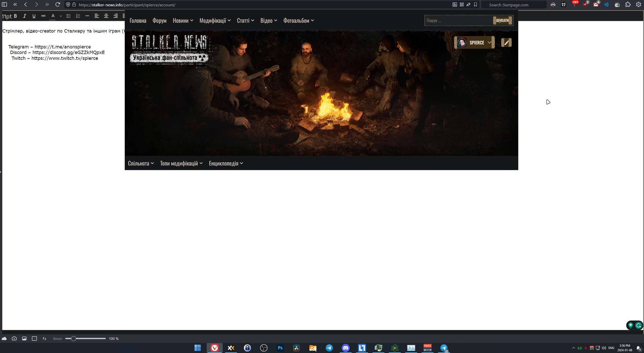Toggle the Vivaldi side panel
Image resolution: width=644 pixels, height=353 pixels.
click(5, 5)
